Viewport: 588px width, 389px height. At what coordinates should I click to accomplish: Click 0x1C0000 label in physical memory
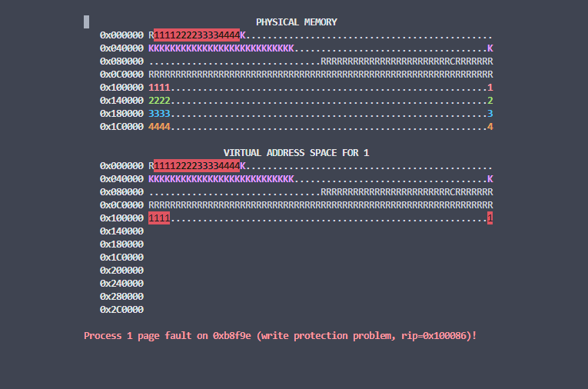pyautogui.click(x=121, y=127)
